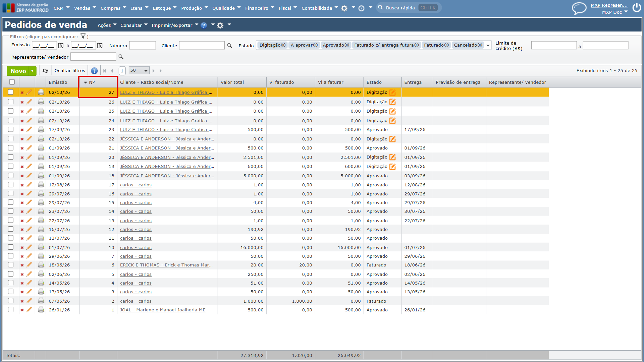Check the checkbox for order 26

click(x=11, y=102)
